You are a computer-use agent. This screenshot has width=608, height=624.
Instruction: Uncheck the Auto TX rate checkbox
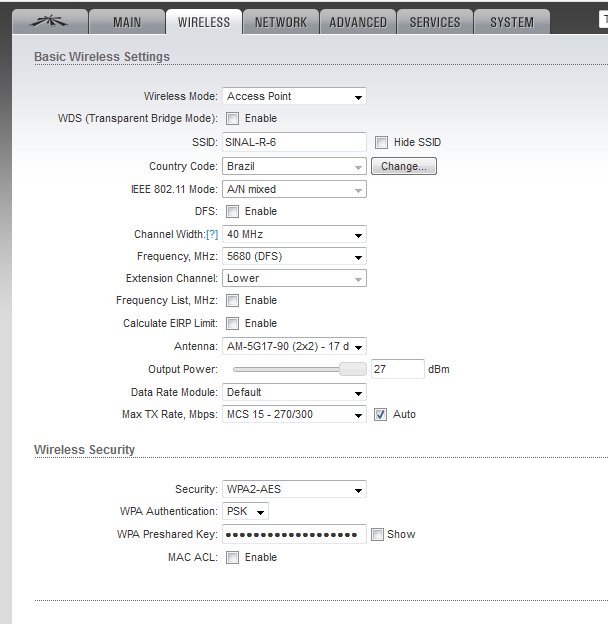(380, 415)
